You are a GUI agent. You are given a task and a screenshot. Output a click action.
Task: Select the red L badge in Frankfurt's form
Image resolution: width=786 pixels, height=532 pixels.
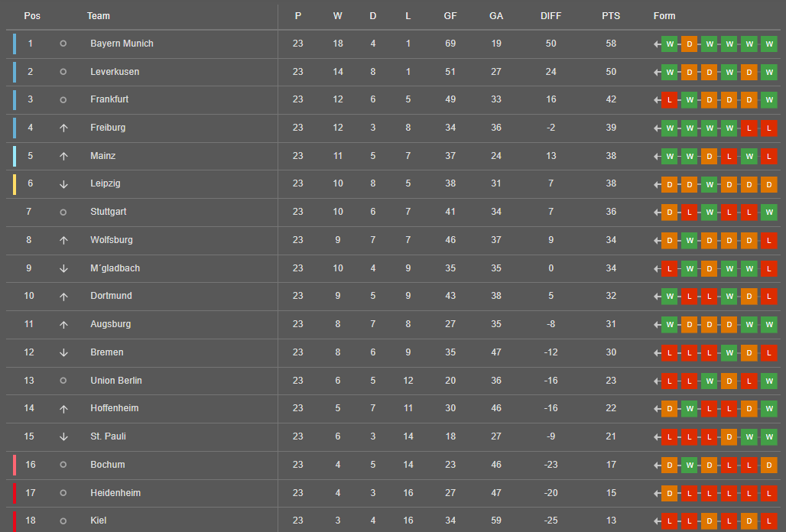coord(669,100)
